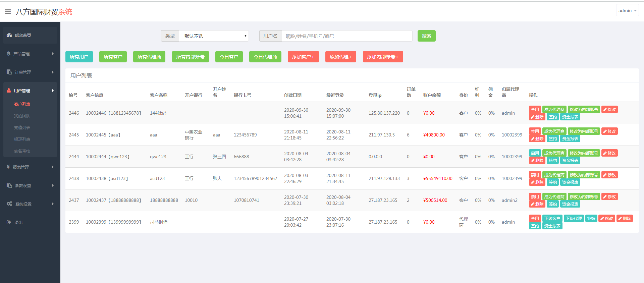Open the admin account dropdown
The width and height of the screenshot is (644, 283).
coord(627,11)
